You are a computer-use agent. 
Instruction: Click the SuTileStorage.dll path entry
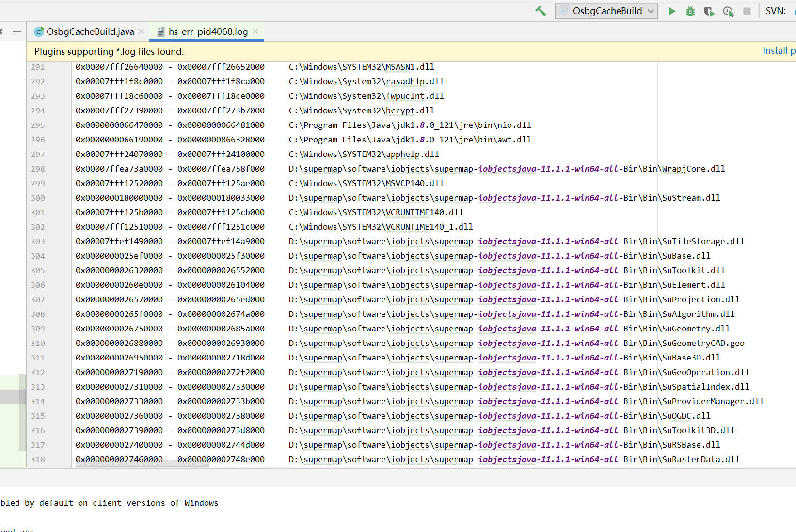coord(516,241)
